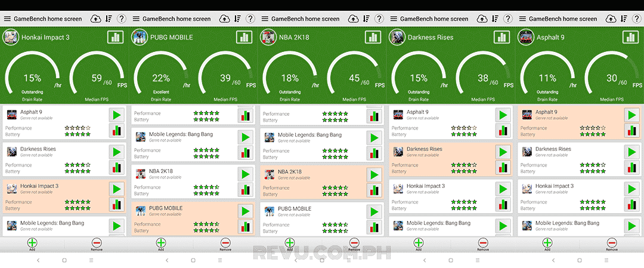Screen dimensions: 644x268
Task: Tap Remove button on PUBG MOBILE screen
Action: [225, 244]
